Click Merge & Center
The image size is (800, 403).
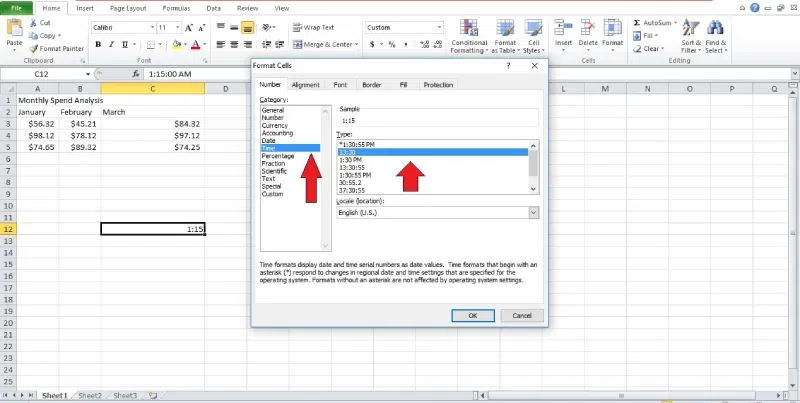pos(322,45)
